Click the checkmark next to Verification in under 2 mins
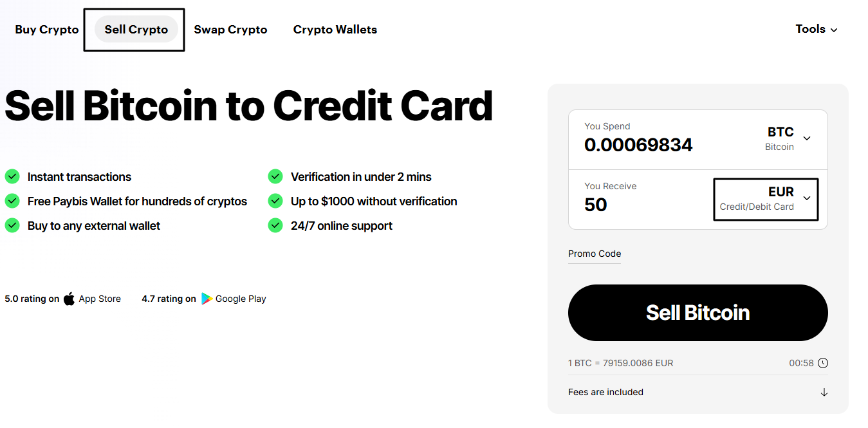Screen dimensions: 868x428 [275, 176]
